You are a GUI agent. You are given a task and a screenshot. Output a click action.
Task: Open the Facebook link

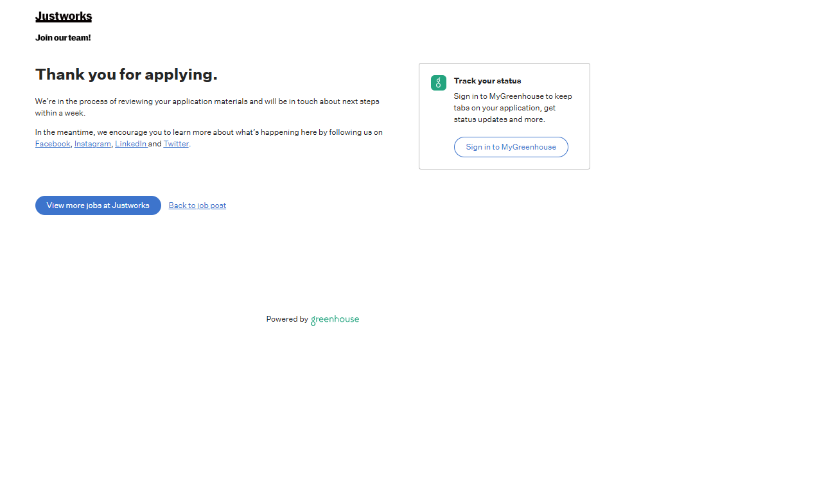[53, 144]
